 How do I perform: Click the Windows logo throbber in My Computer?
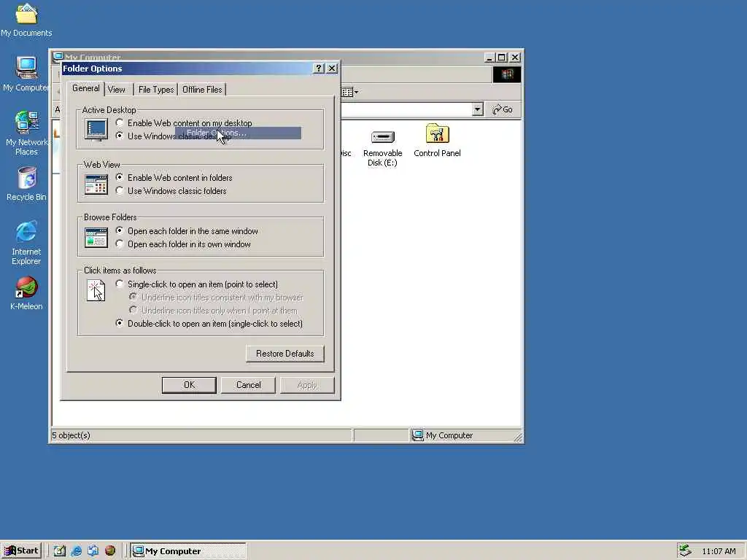click(x=506, y=74)
